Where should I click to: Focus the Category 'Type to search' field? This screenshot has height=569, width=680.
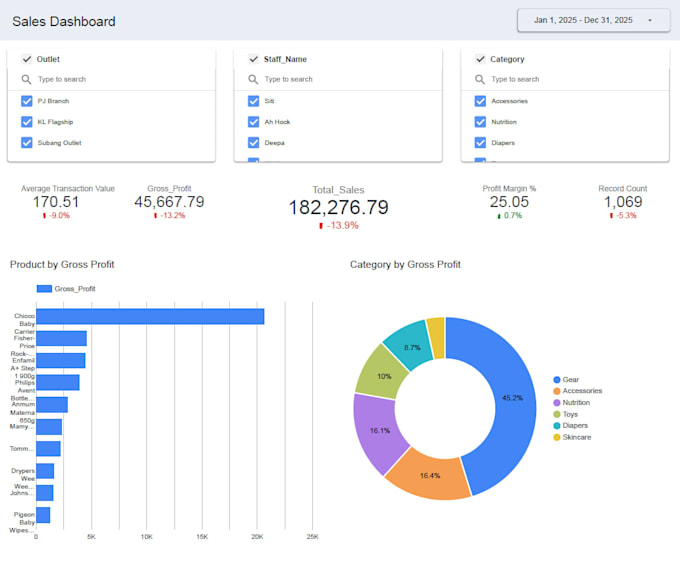[565, 79]
